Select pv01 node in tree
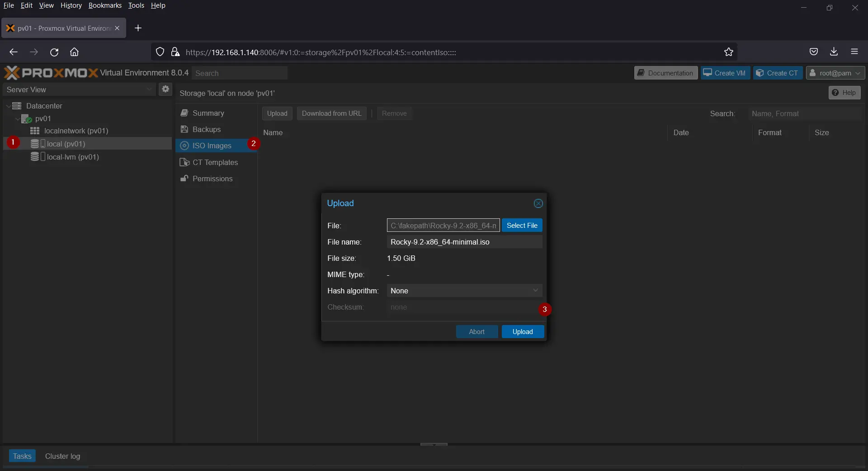The height and width of the screenshot is (471, 868). pos(43,118)
